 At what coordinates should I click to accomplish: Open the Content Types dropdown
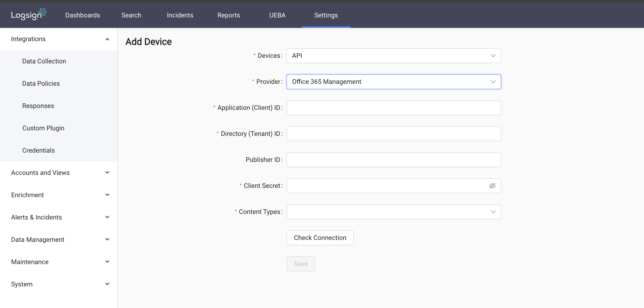[x=393, y=212]
